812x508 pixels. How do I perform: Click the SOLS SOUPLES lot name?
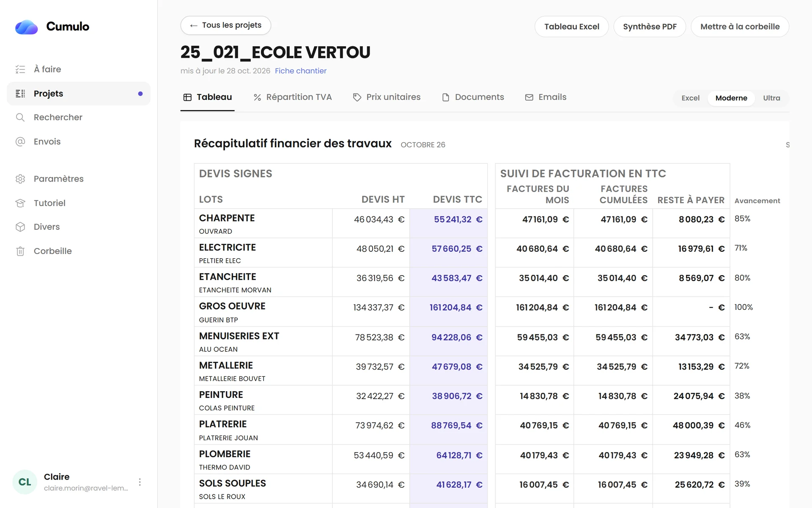tap(233, 483)
